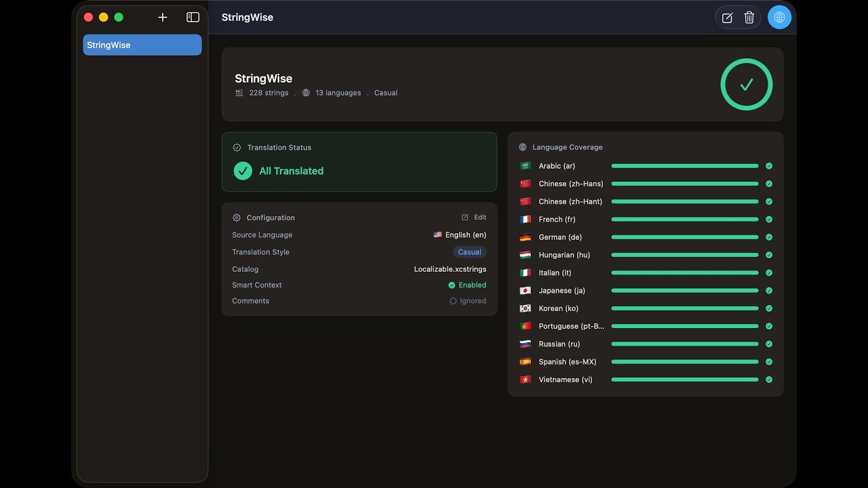Click the Portuguese flag icon
Viewport: 868px width, 488px height.
pos(525,326)
